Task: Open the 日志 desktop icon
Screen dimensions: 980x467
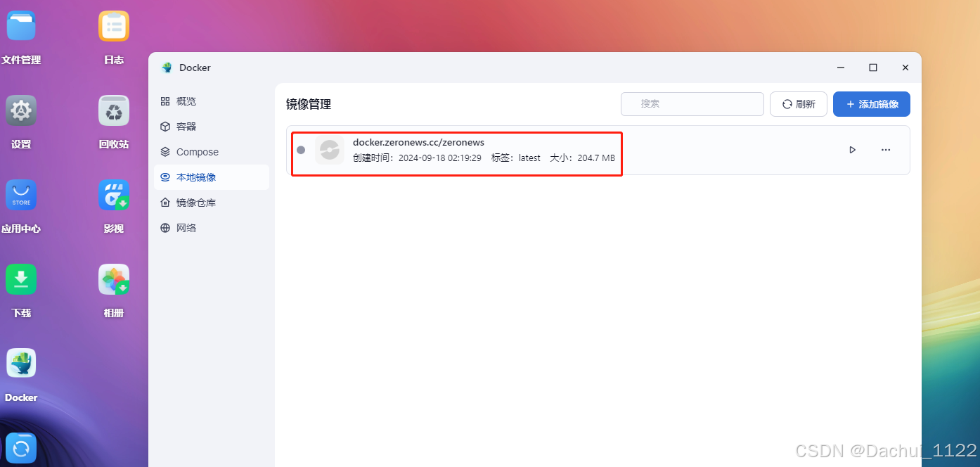Action: 114,26
